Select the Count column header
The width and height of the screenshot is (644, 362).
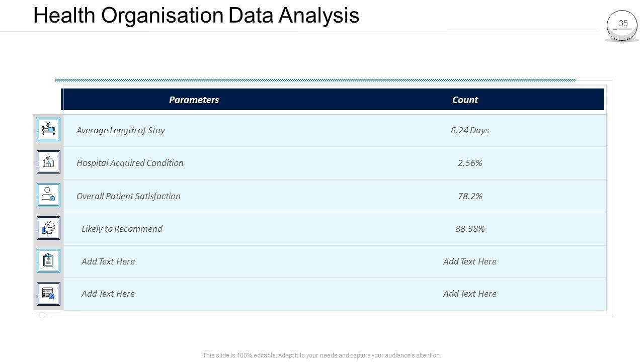pyautogui.click(x=465, y=100)
